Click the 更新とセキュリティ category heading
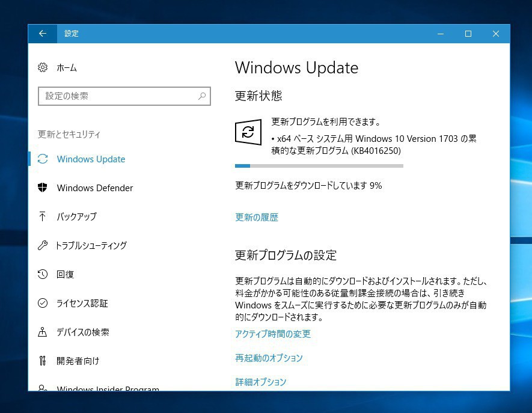The image size is (532, 413). pos(69,135)
